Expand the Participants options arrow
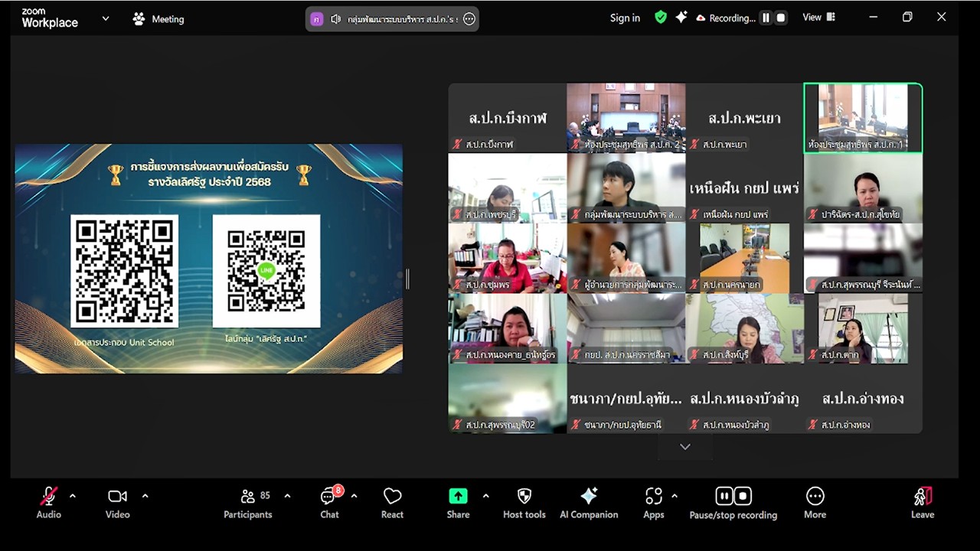Viewport: 980px width, 551px height. pos(287,496)
